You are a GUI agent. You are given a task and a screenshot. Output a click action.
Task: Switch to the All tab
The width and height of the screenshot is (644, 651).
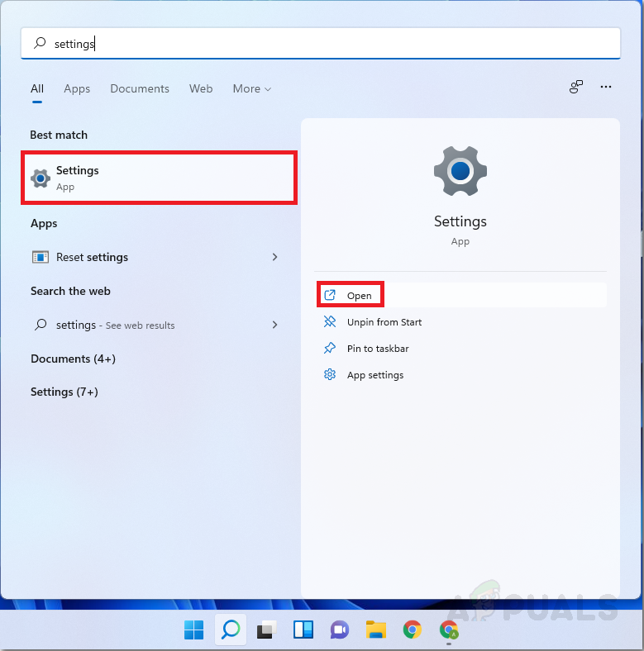(37, 88)
